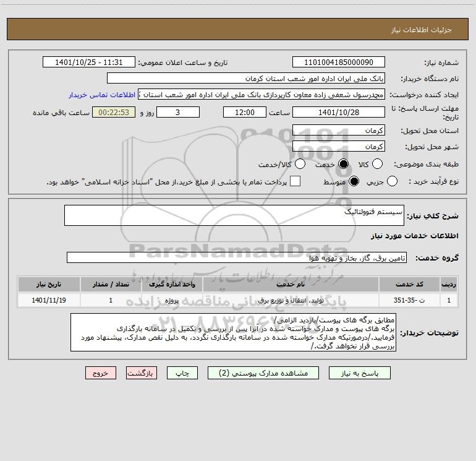Click the need date cell 1401/11/19
This screenshot has height=461, width=476.
point(49,300)
